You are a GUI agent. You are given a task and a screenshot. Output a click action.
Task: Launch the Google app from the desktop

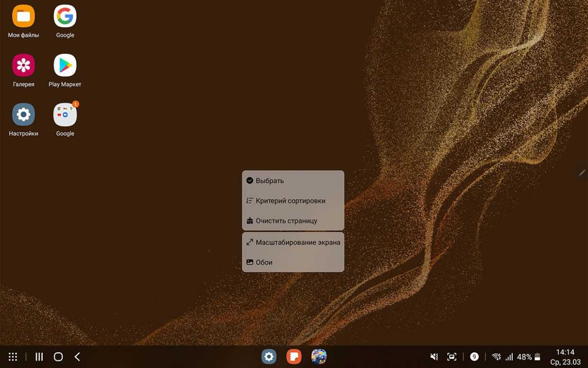(x=65, y=17)
